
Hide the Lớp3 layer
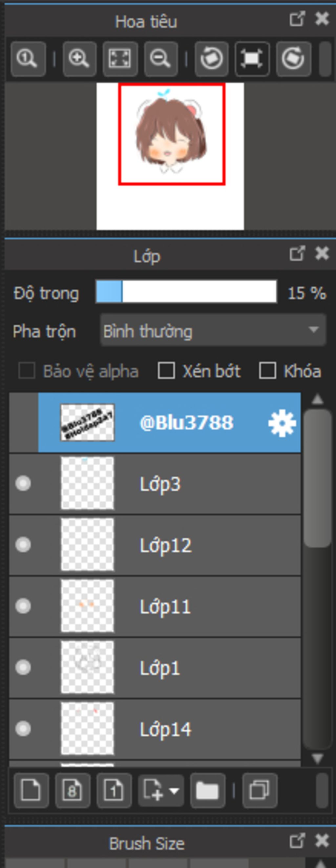tap(23, 484)
